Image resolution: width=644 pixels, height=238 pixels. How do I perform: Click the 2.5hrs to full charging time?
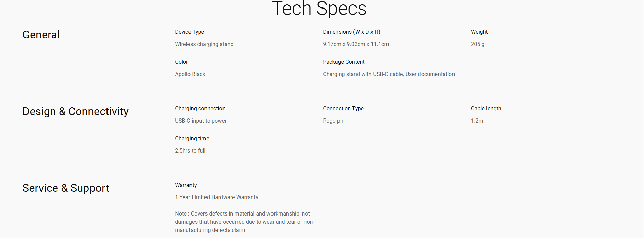pos(190,150)
